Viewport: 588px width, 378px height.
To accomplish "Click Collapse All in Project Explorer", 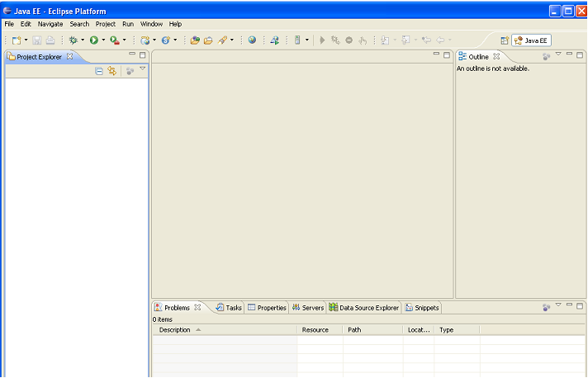I will (99, 72).
